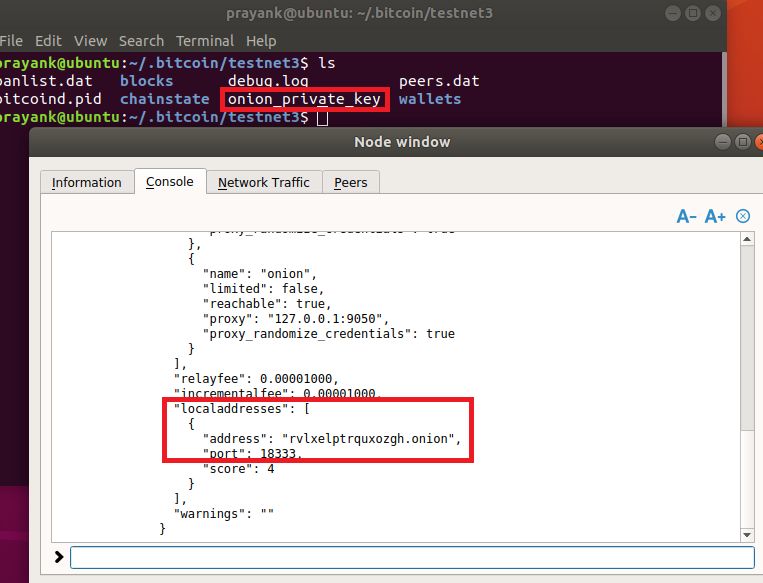
Task: Click the "score": 4 line
Action: tap(238, 469)
